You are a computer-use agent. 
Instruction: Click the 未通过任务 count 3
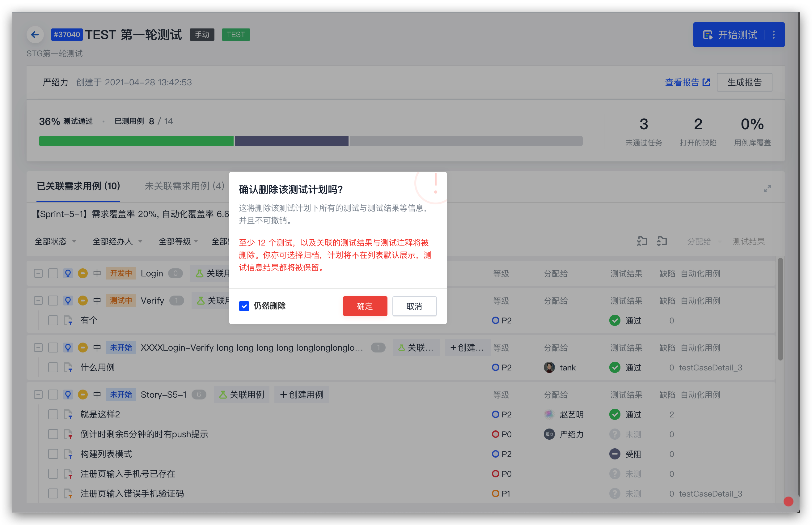[x=643, y=124]
